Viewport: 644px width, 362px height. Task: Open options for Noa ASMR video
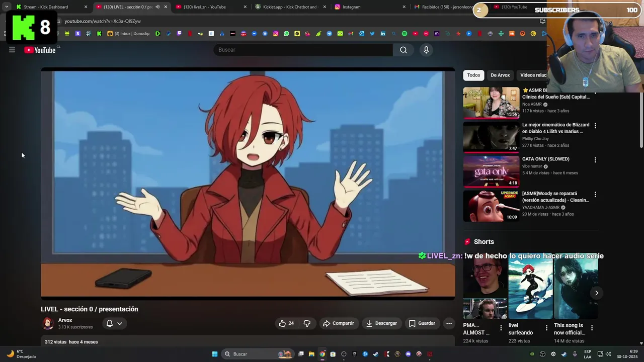pyautogui.click(x=595, y=93)
